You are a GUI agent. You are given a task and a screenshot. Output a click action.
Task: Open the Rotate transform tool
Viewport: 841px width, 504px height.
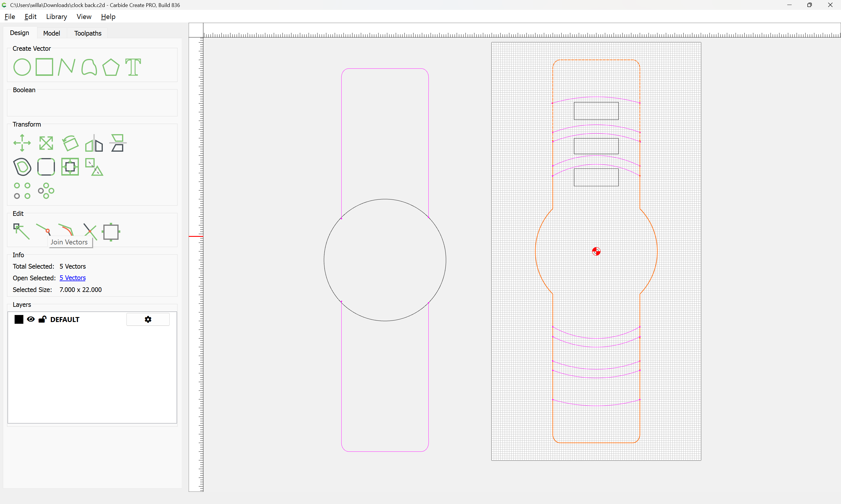(70, 143)
